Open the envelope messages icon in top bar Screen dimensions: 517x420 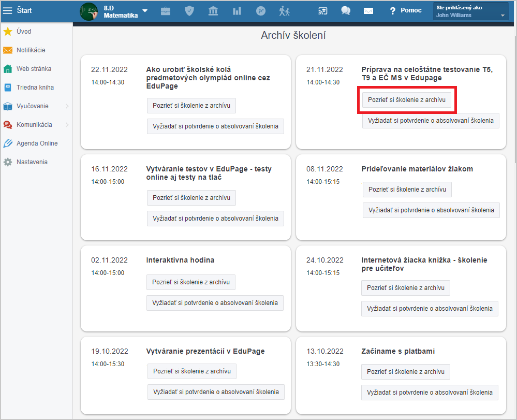pos(368,11)
